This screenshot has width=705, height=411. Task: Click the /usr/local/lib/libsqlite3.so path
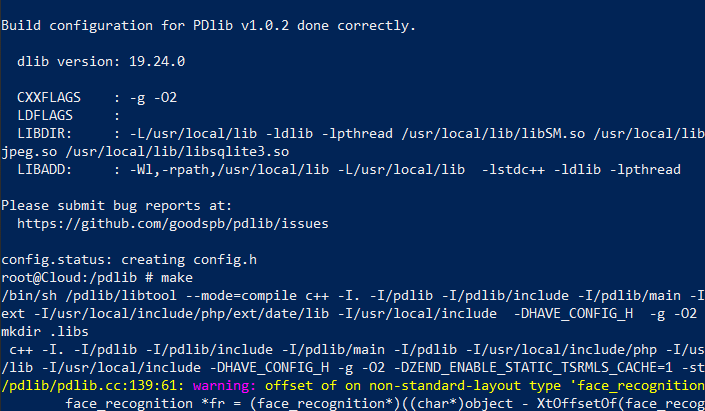click(x=177, y=152)
